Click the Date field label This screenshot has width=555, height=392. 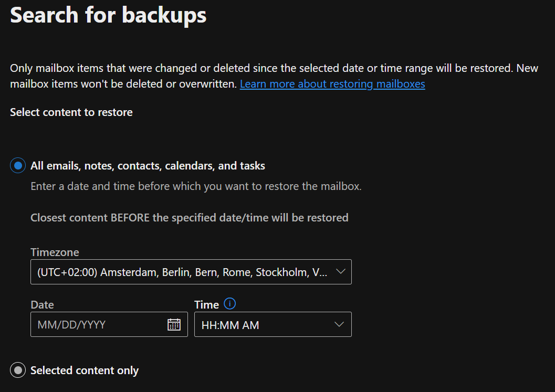pos(42,304)
